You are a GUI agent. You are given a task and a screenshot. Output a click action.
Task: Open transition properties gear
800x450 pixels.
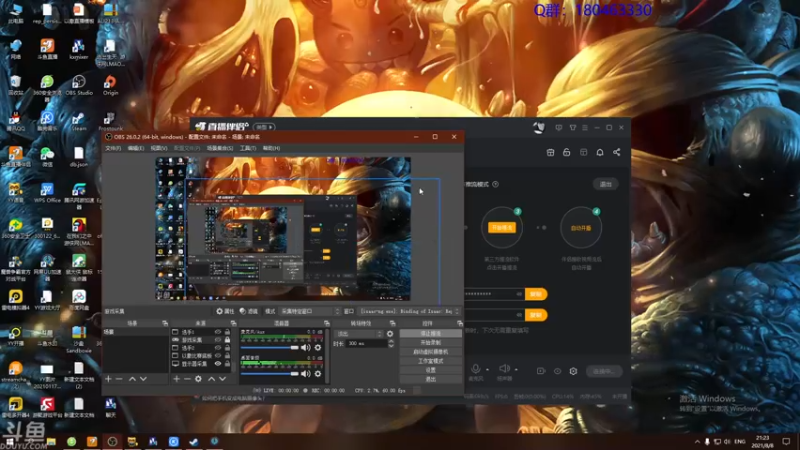(390, 334)
